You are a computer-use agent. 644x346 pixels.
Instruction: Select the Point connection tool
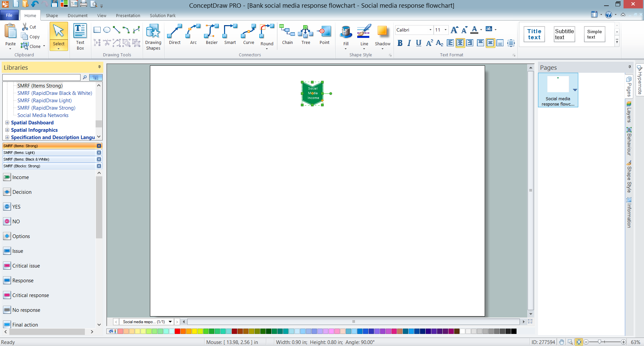pos(324,35)
